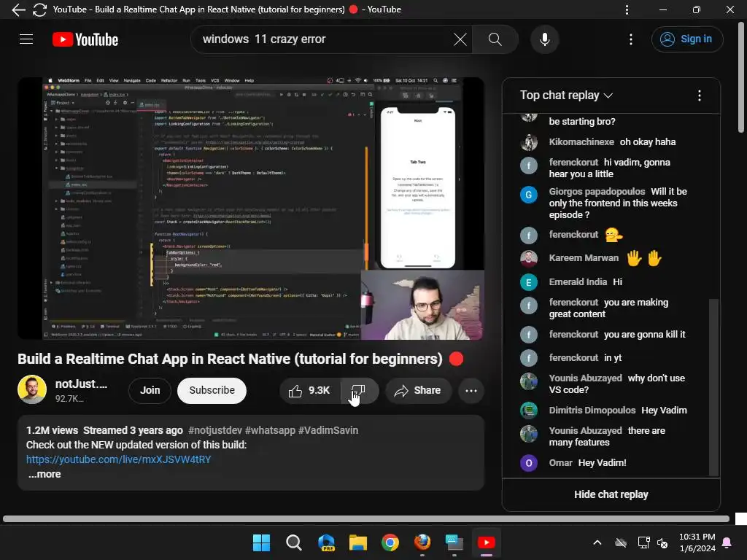
Task: Sign in to YouTube
Action: coord(687,39)
